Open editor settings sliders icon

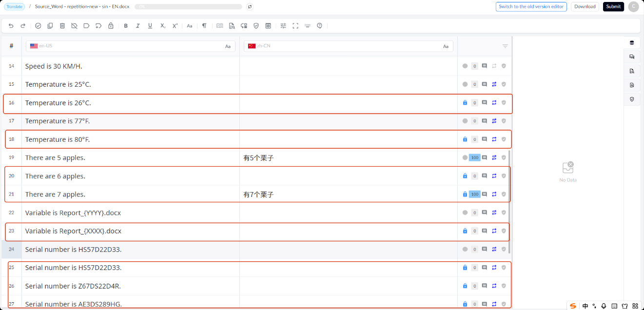pos(283,26)
